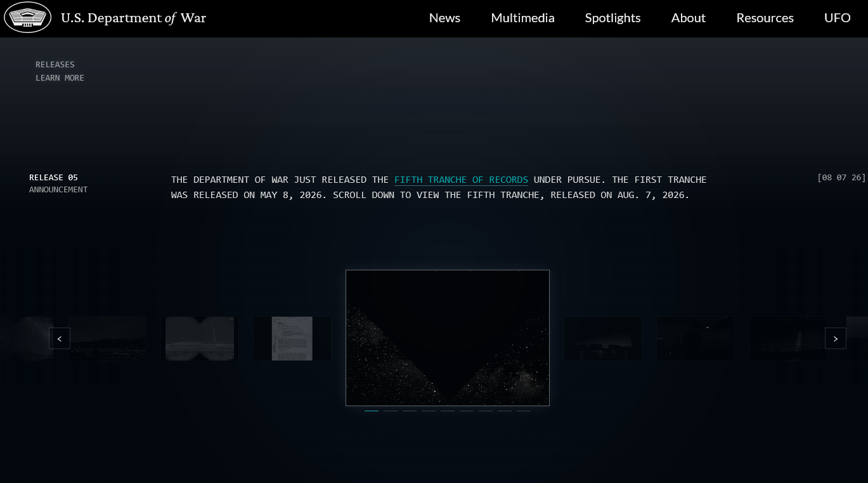Select the thumbnail just right of the starfield
The height and width of the screenshot is (483, 868).
click(x=602, y=338)
